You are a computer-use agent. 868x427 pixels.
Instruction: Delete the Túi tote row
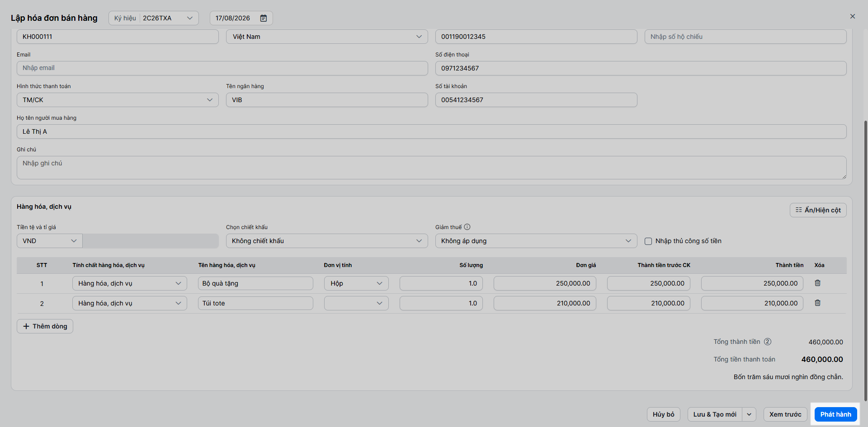tap(817, 303)
